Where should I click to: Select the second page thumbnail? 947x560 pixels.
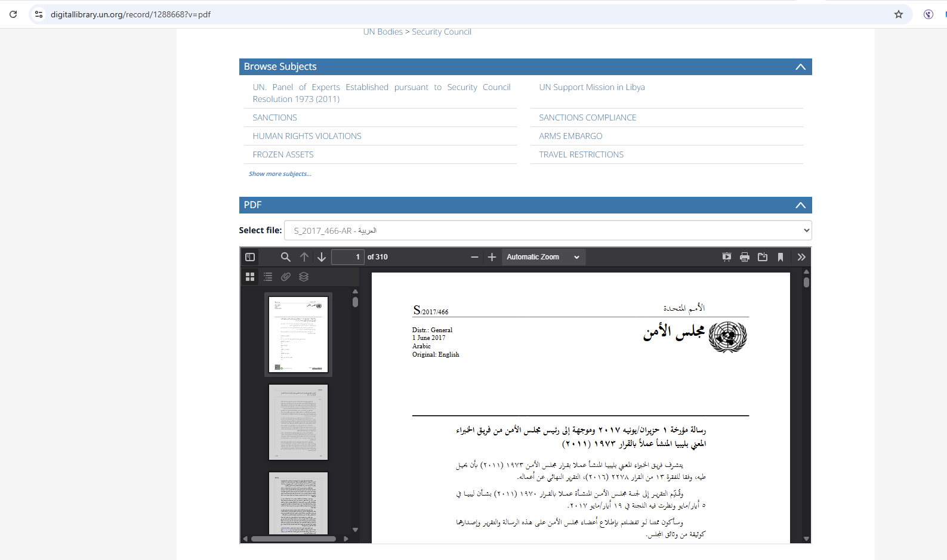click(x=298, y=422)
